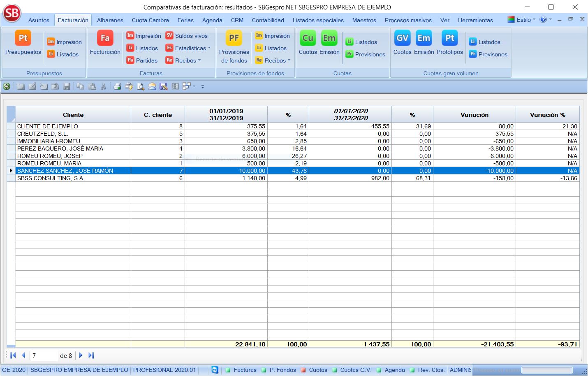Open the Presupuestos (Pt) module icon
The image size is (588, 376).
pos(23,39)
